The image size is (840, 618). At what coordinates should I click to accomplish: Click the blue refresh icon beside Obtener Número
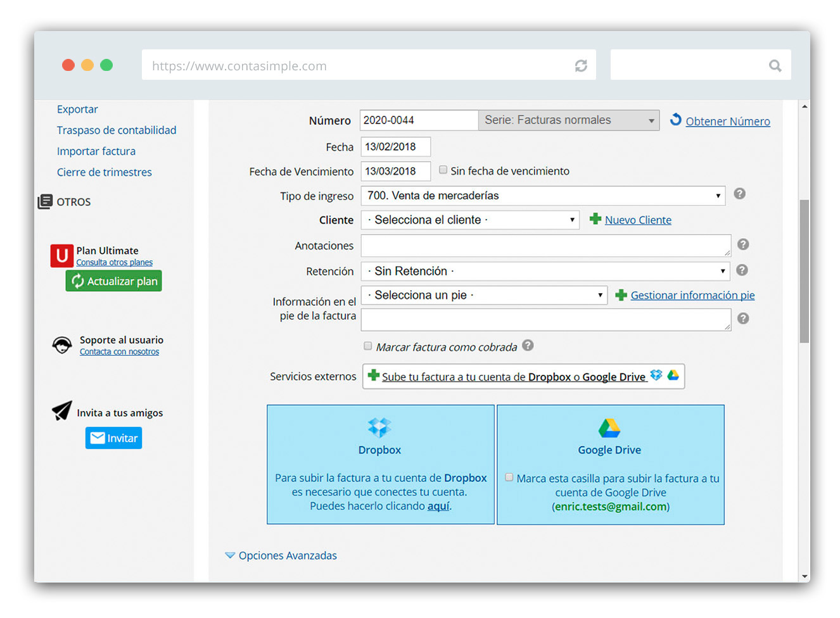point(676,120)
